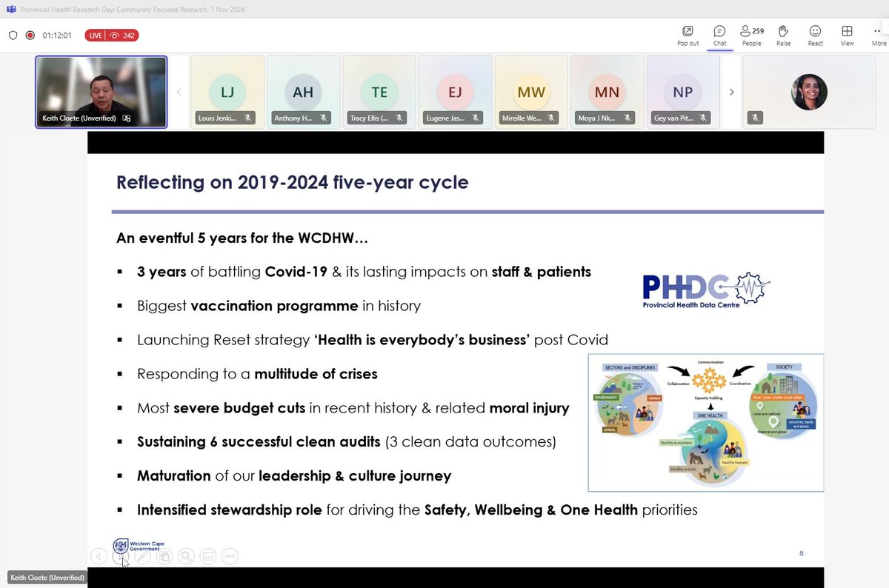The image size is (889, 588).
Task: Select Anthony H participant tile
Action: (303, 92)
